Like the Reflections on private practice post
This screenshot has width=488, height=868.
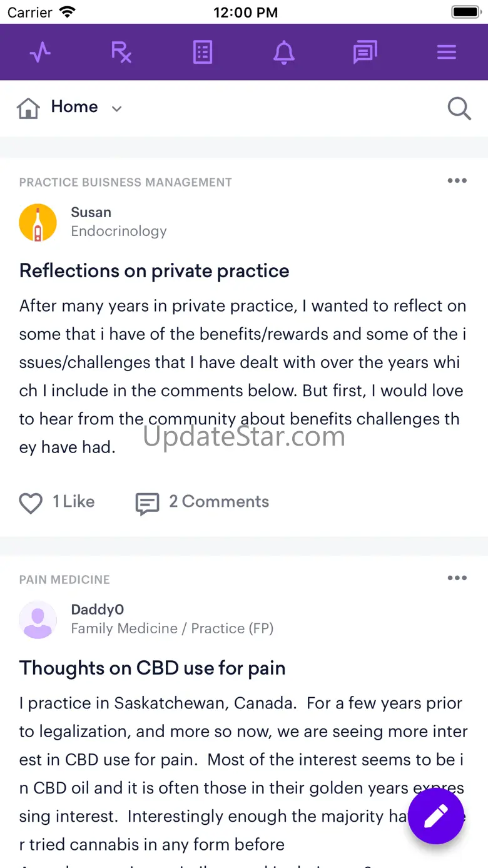tap(31, 503)
